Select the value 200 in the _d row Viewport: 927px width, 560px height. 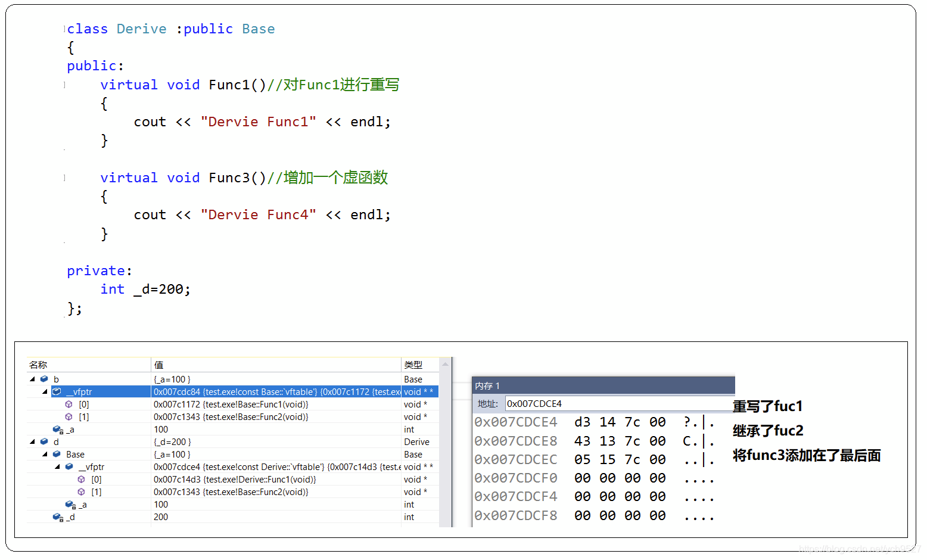point(161,517)
